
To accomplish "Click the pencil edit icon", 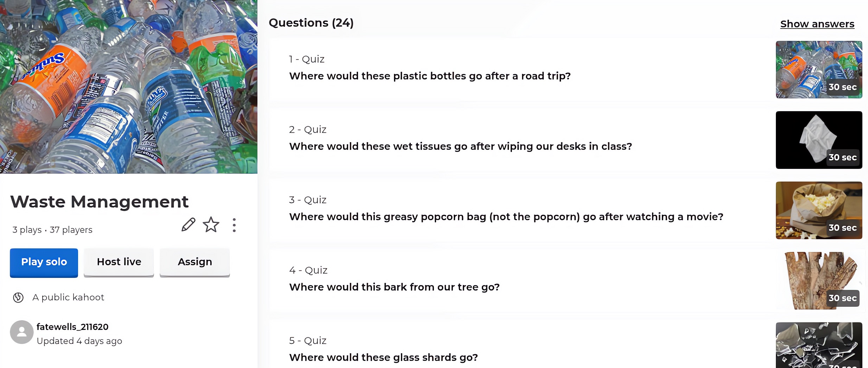I will click(x=188, y=225).
